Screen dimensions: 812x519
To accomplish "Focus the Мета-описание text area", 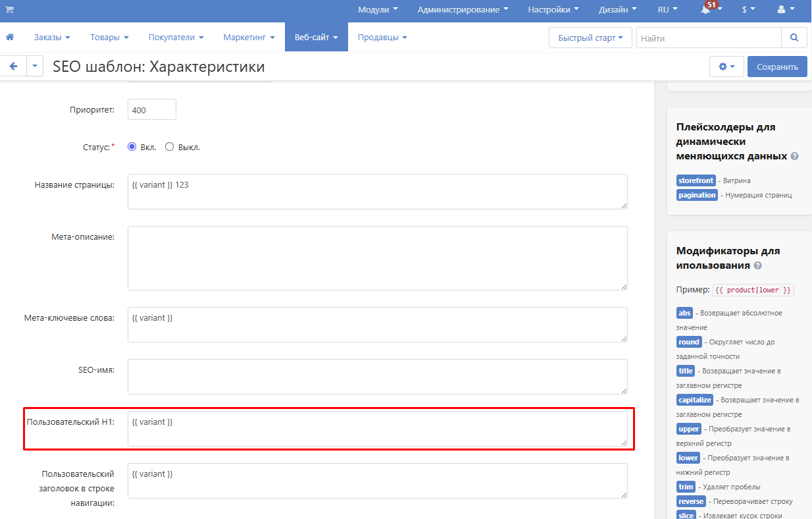I will pyautogui.click(x=378, y=258).
